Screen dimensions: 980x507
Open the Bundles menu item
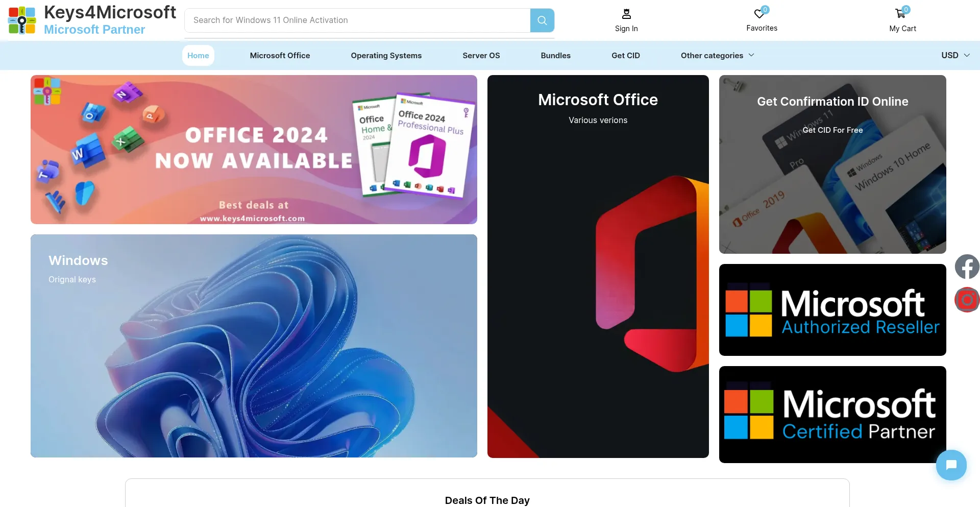click(556, 55)
